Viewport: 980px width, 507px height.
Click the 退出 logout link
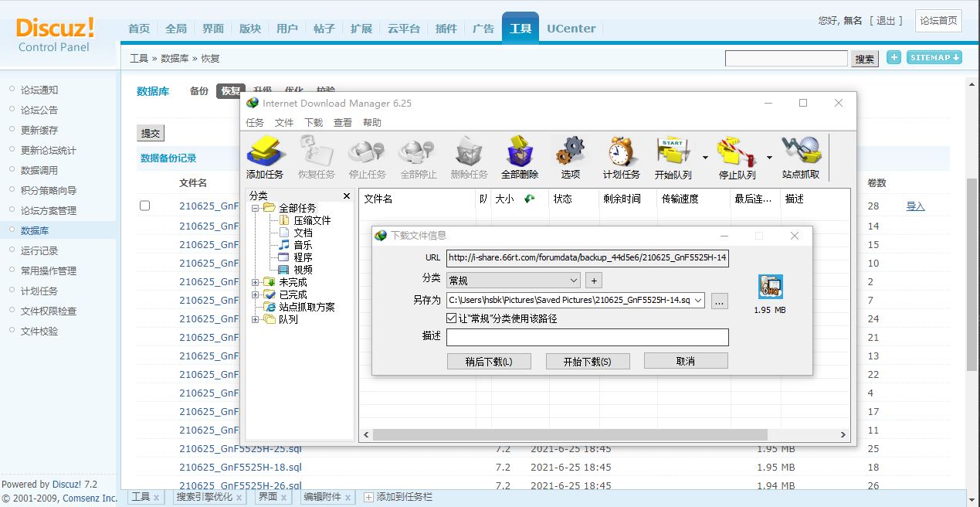click(886, 21)
